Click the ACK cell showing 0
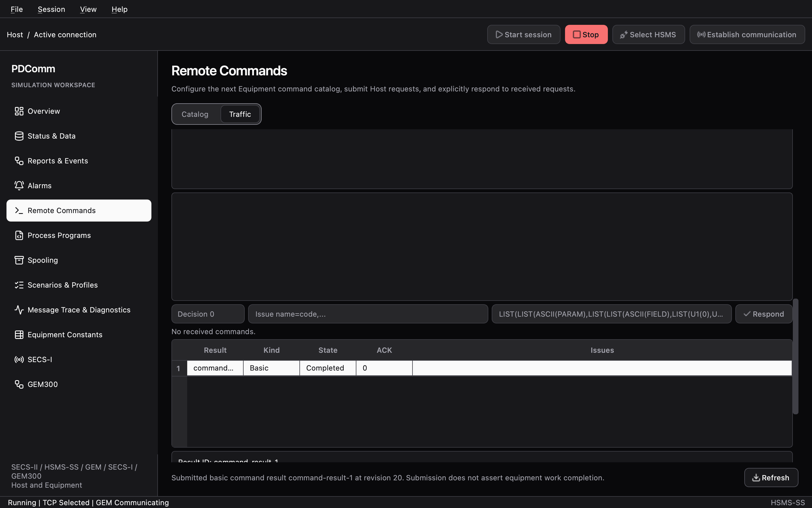812x508 pixels. tap(384, 368)
